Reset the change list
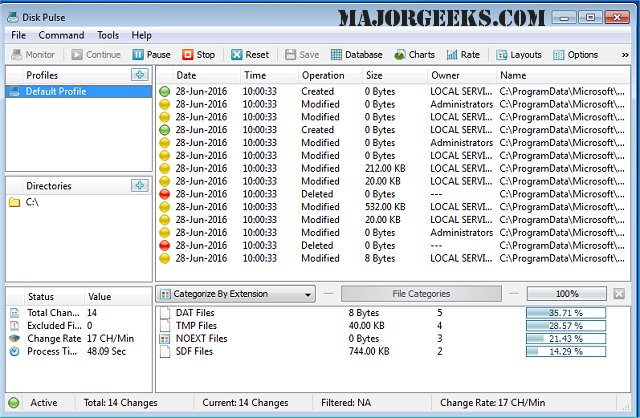The width and height of the screenshot is (640, 418). pos(250,55)
